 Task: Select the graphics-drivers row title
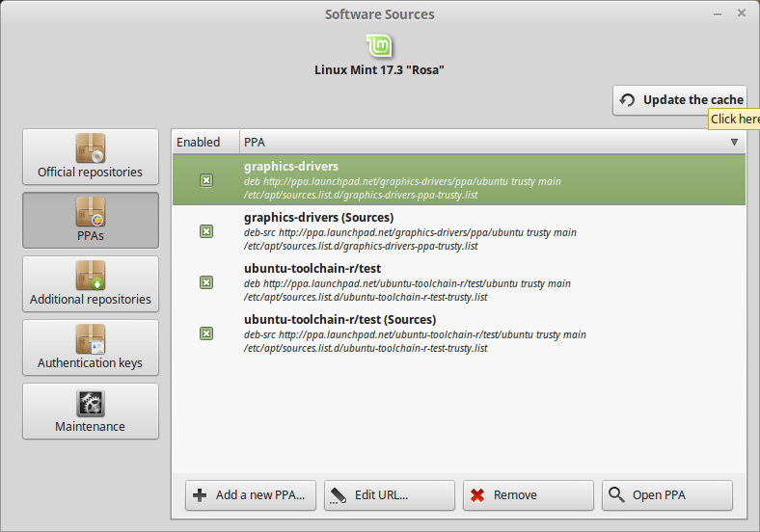coord(291,166)
